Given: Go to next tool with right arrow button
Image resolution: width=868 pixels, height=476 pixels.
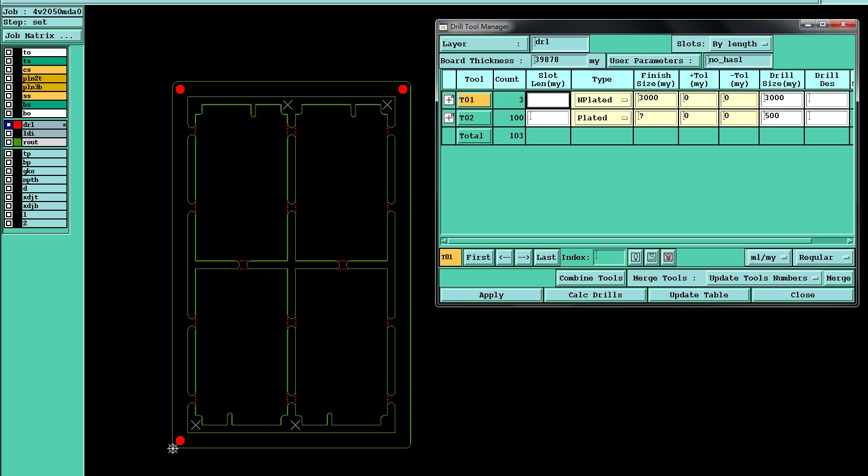Looking at the screenshot, I should pos(523,257).
